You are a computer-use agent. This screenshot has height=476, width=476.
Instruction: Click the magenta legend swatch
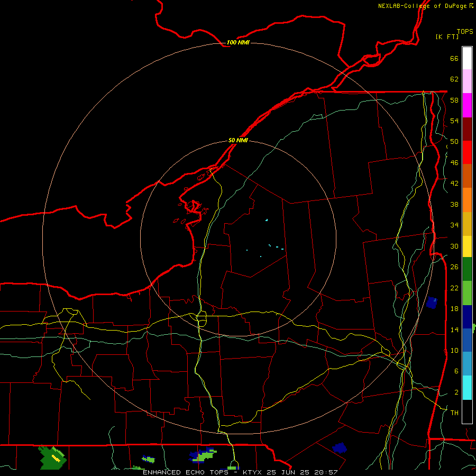point(467,105)
